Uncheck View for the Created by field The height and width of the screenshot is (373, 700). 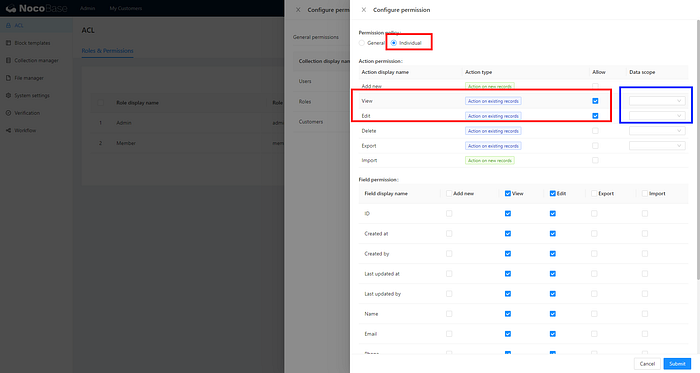point(508,254)
